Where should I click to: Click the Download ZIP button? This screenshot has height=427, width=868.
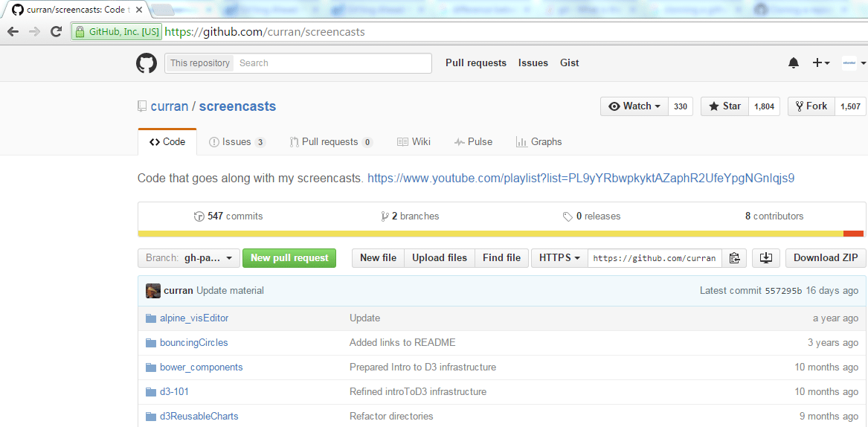(826, 258)
